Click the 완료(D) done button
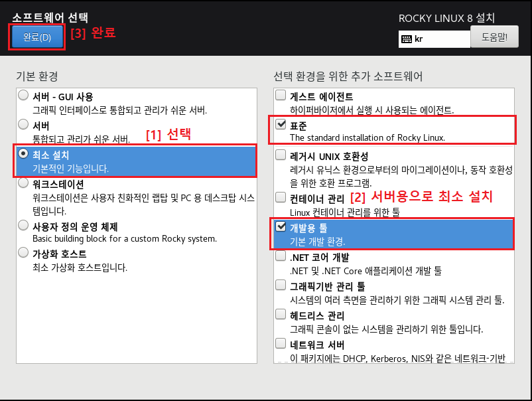 point(37,37)
